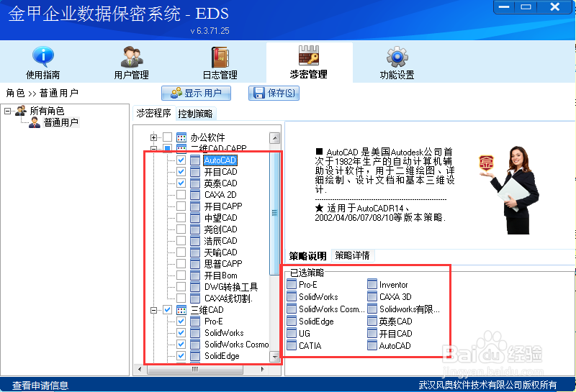Click CAXA 3D icon in 已选策略 list
Screen dimensions: 576x392
click(x=372, y=296)
